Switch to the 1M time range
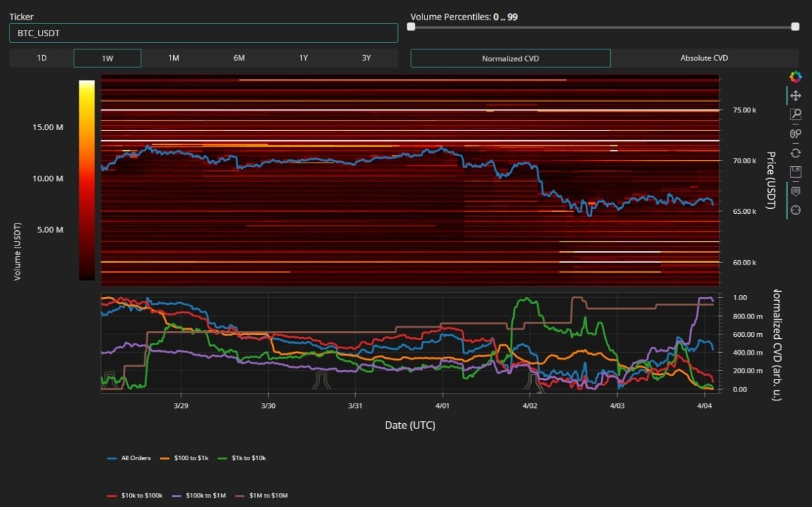The width and height of the screenshot is (812, 507). tap(173, 58)
